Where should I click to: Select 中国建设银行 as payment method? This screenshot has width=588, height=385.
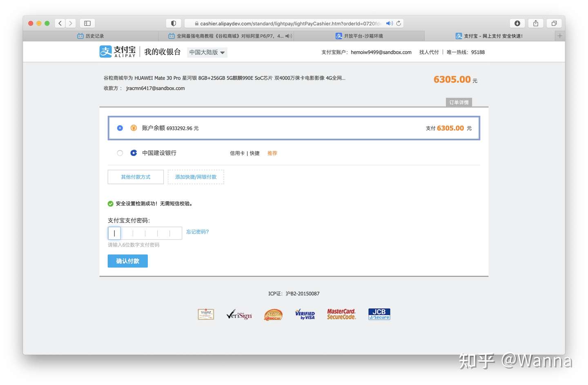pyautogui.click(x=120, y=153)
